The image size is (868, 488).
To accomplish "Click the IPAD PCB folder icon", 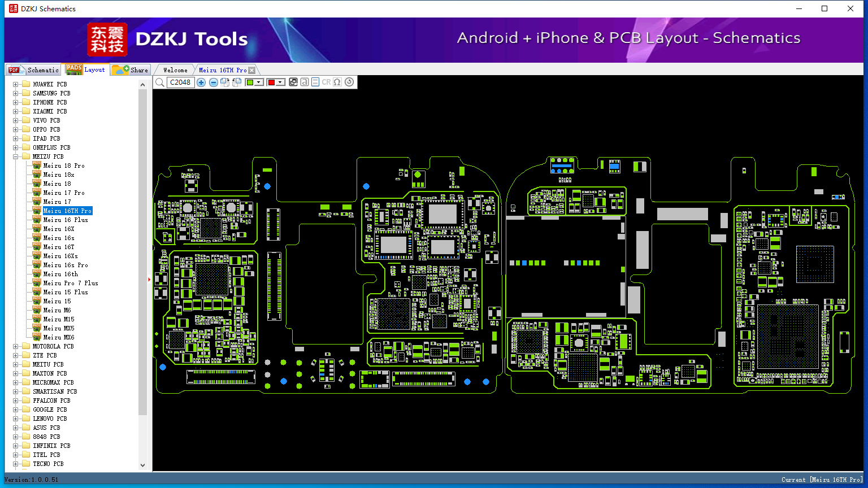I will [x=25, y=138].
